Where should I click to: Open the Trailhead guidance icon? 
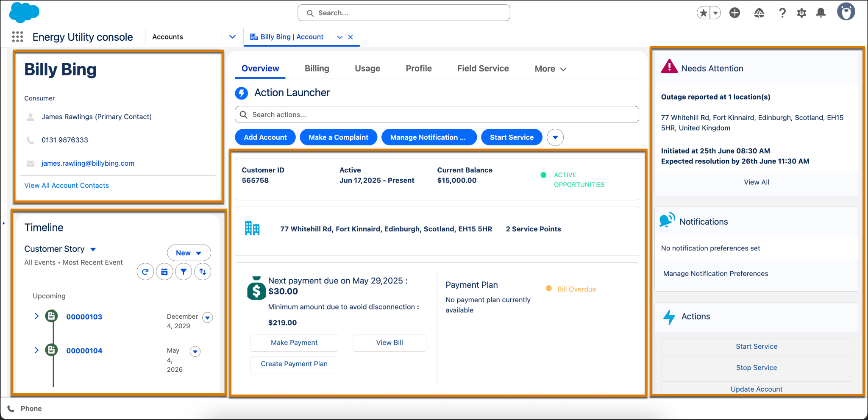759,13
